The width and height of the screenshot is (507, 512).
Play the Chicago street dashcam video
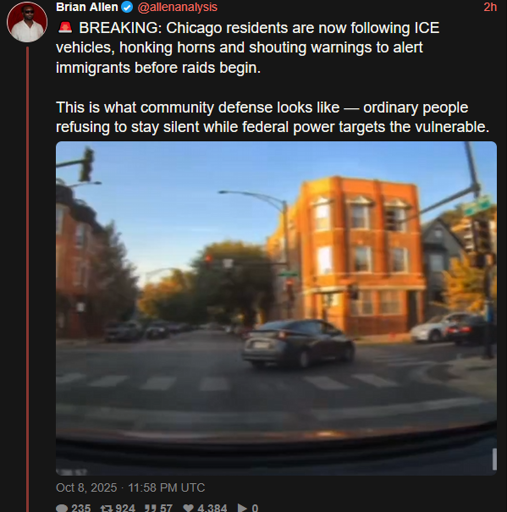click(x=276, y=308)
